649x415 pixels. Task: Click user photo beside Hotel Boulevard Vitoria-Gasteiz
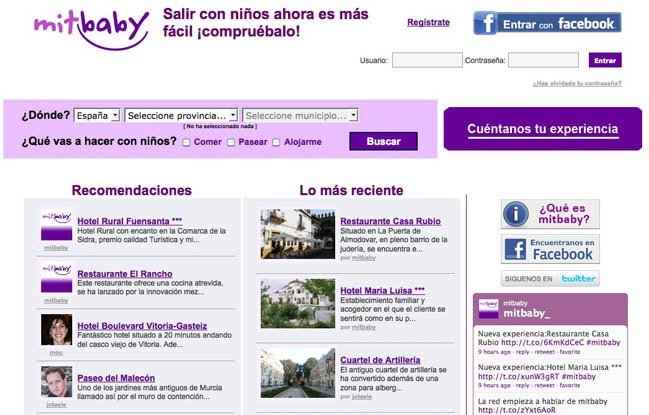click(x=56, y=329)
